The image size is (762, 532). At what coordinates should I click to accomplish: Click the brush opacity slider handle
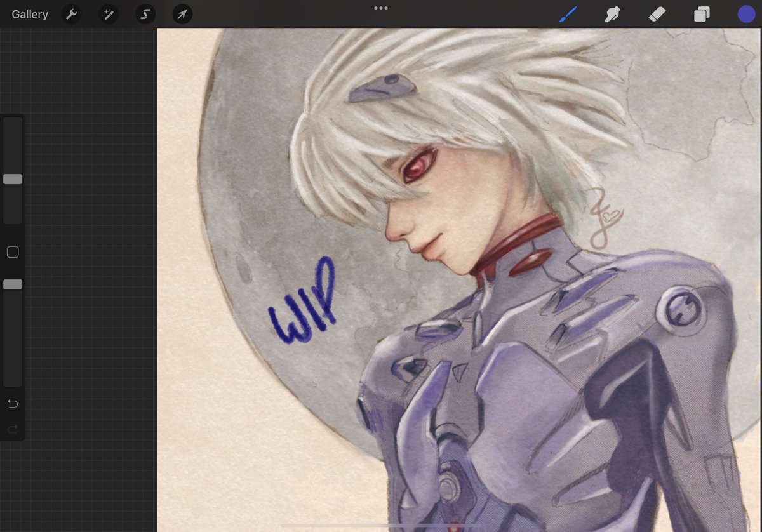point(13,284)
